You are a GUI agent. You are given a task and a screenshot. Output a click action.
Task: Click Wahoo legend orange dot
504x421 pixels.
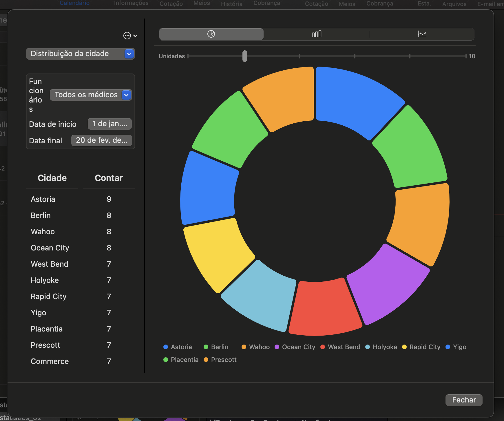(x=244, y=347)
